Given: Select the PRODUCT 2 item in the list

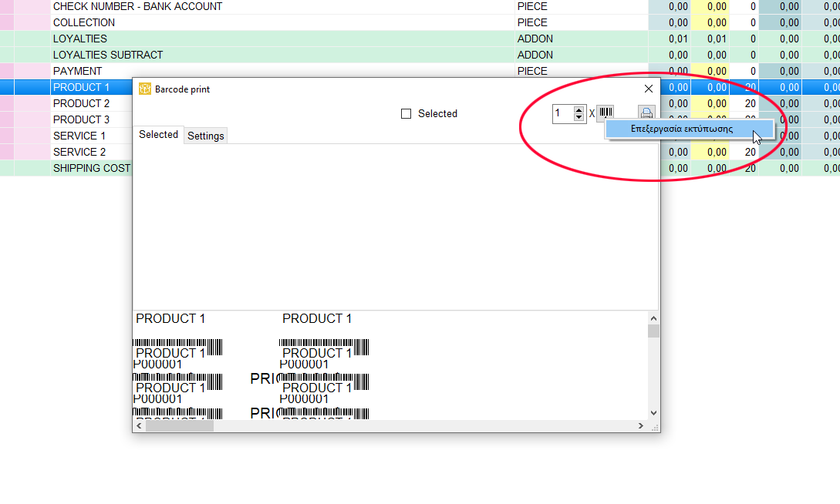Looking at the screenshot, I should pos(82,103).
